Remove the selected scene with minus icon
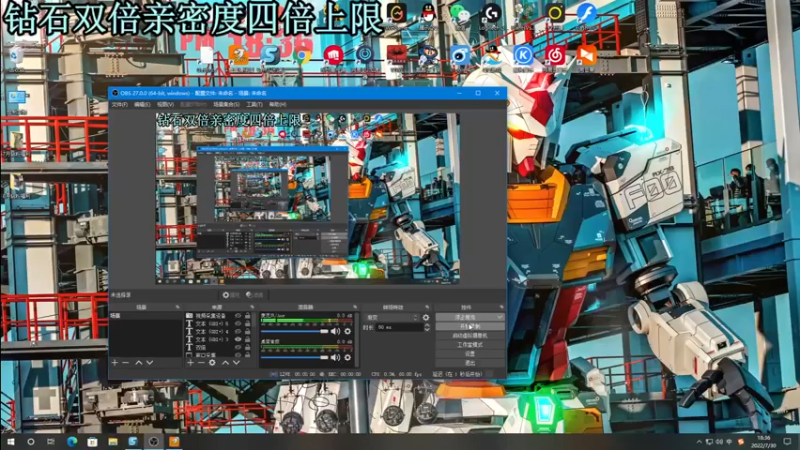800x450 pixels. click(126, 362)
